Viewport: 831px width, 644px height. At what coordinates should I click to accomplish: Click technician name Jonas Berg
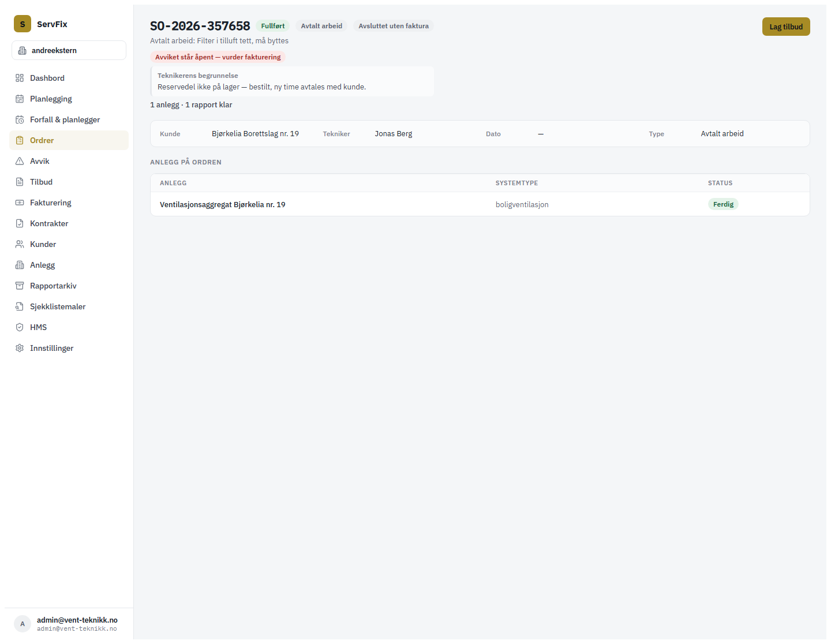coord(394,133)
